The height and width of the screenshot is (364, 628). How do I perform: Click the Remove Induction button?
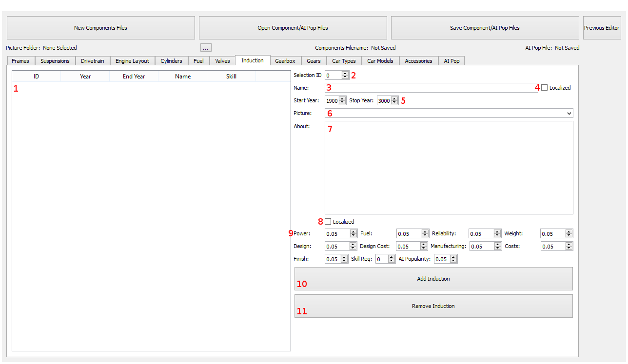(x=433, y=306)
